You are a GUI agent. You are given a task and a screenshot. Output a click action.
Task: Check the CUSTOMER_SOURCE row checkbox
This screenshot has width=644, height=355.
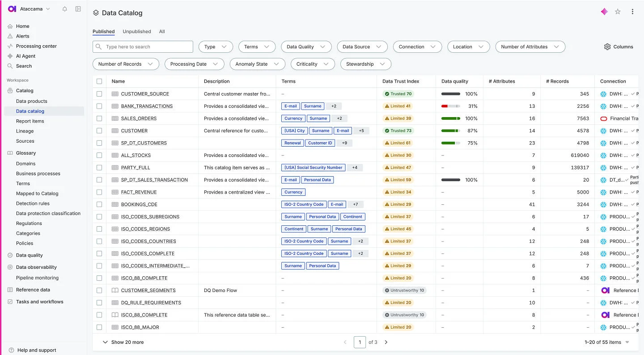99,94
